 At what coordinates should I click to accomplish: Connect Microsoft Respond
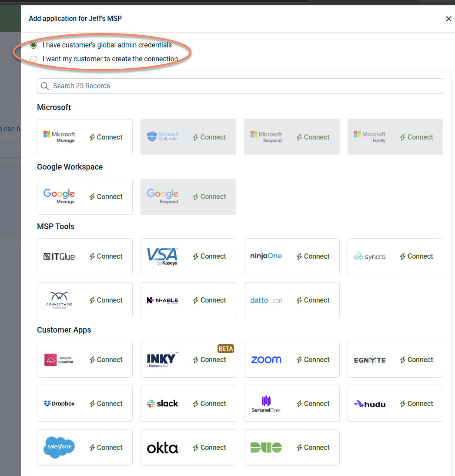tap(313, 137)
